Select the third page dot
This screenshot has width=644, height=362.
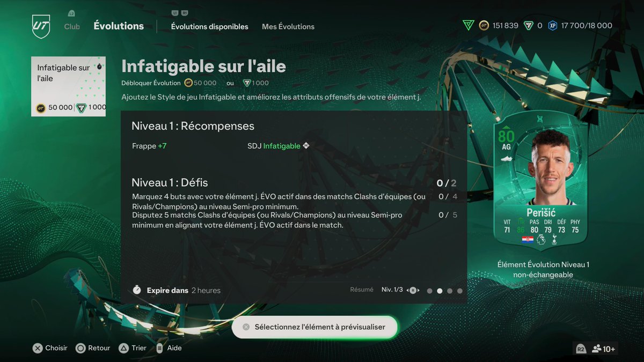[450, 291]
